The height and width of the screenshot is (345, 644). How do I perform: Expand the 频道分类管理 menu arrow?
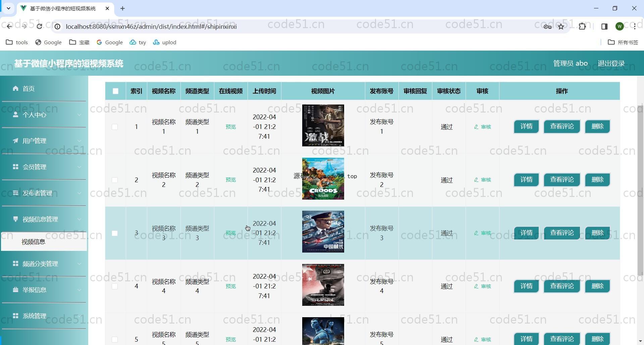[x=79, y=264]
